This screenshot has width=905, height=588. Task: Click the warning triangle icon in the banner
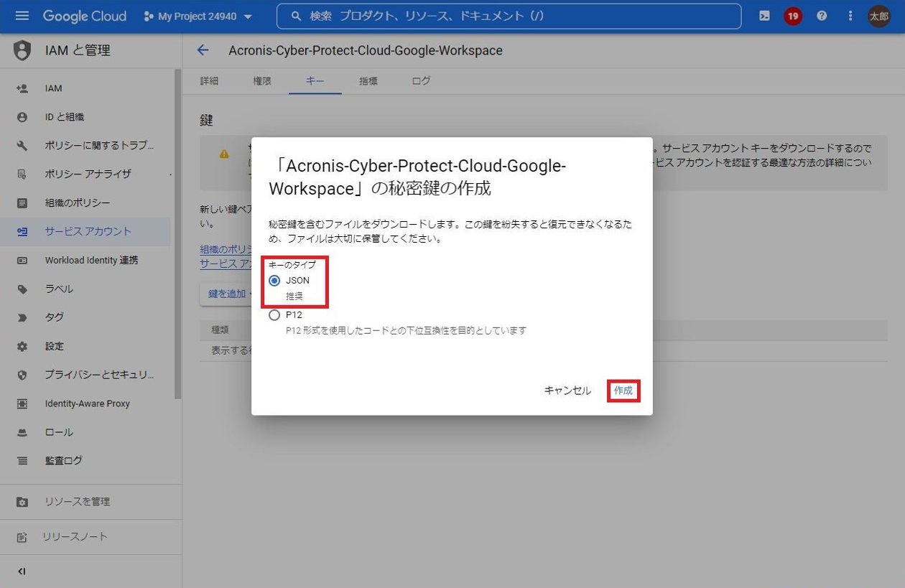(224, 154)
